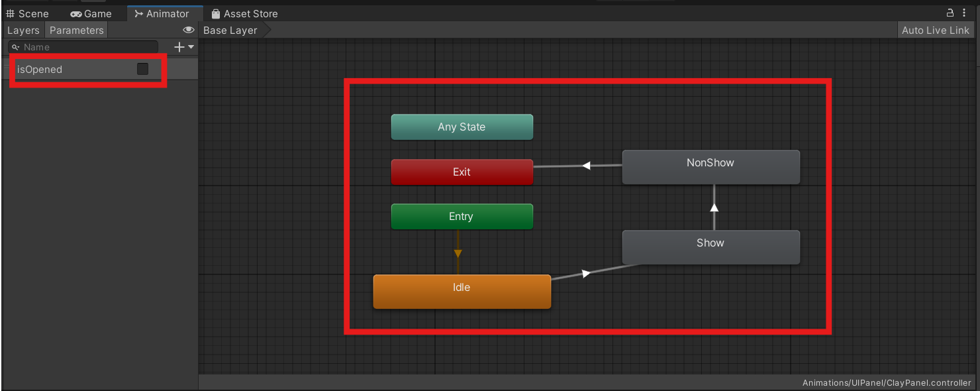Image resolution: width=980 pixels, height=391 pixels.
Task: Select the isOpened parameter row
Action: click(99, 69)
